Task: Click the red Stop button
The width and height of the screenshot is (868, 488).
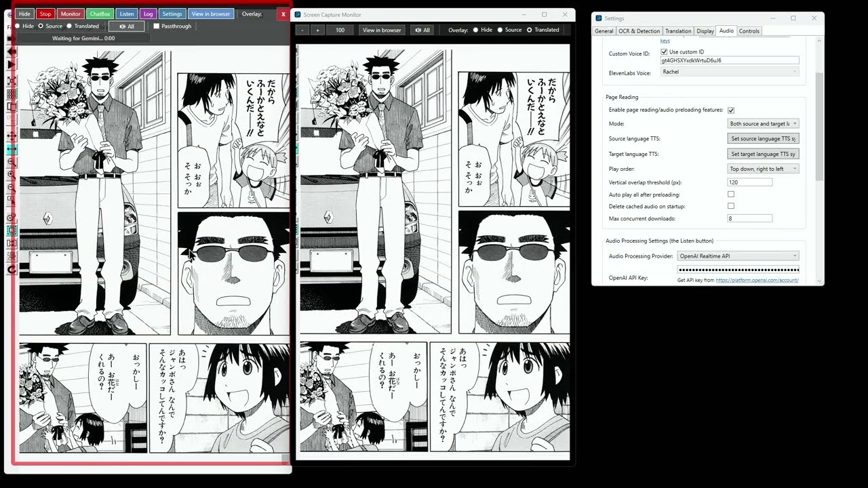Action: 45,14
